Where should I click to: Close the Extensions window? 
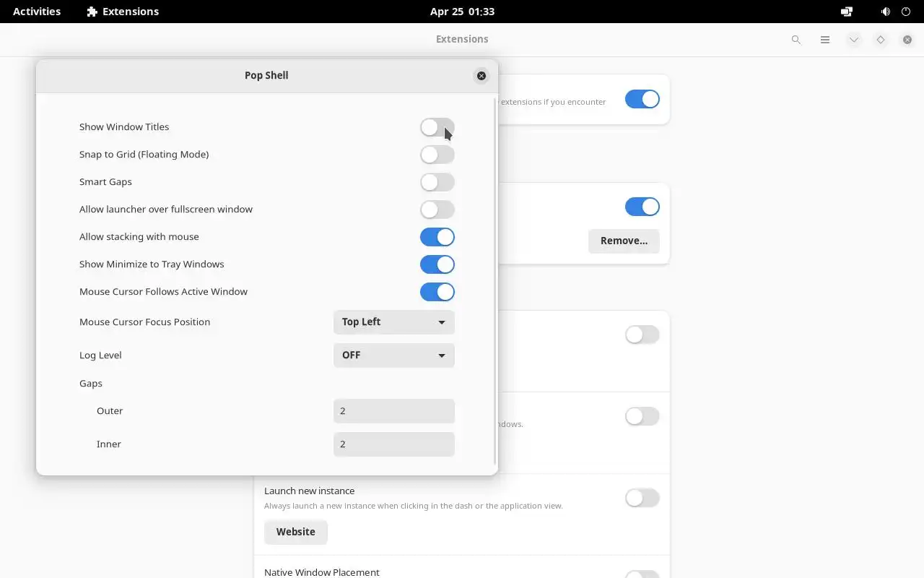coord(907,40)
